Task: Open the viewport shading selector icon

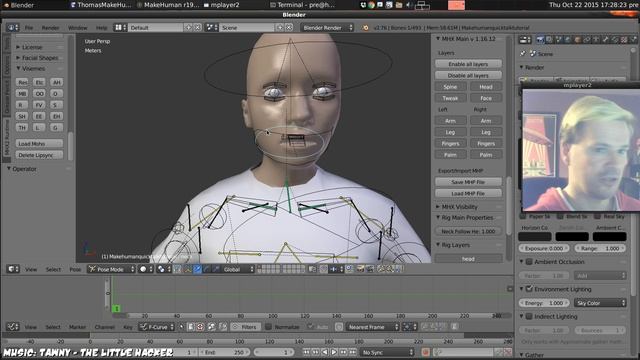Action: pyautogui.click(x=145, y=269)
